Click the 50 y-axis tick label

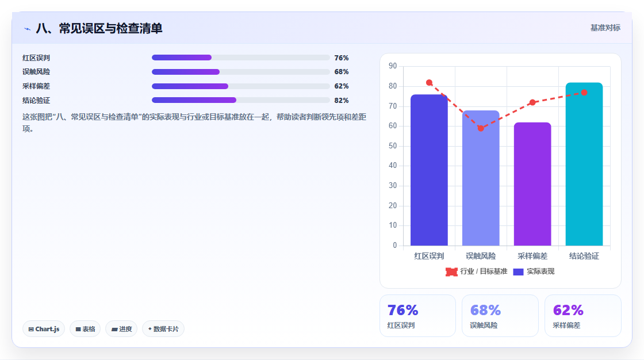tap(393, 146)
